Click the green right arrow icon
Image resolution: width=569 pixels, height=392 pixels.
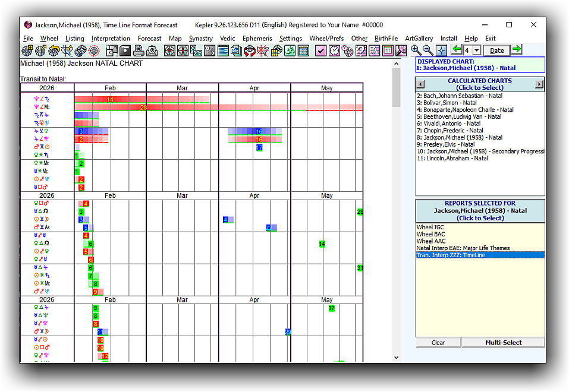[517, 50]
